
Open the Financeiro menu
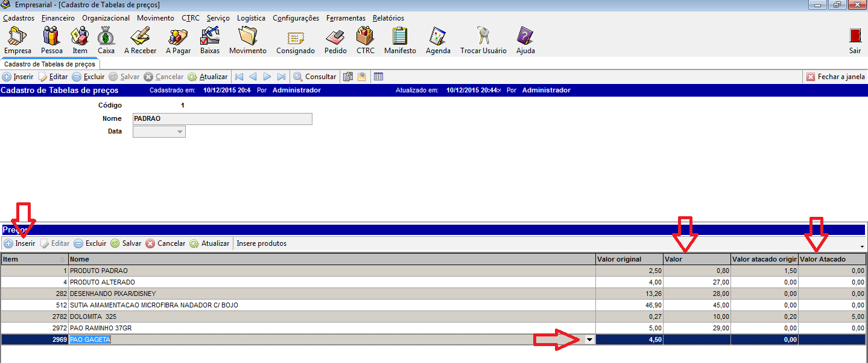tap(58, 18)
